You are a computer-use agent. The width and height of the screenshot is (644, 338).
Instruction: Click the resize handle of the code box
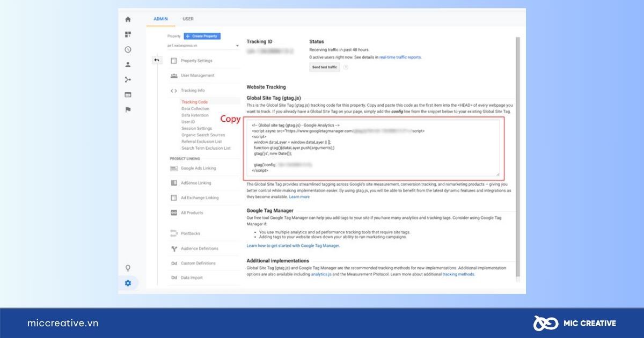click(497, 174)
